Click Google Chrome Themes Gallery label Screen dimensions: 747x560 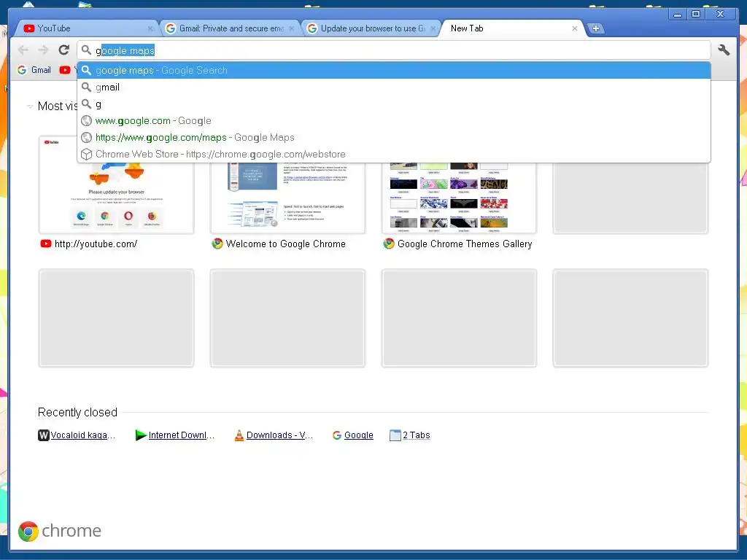465,244
